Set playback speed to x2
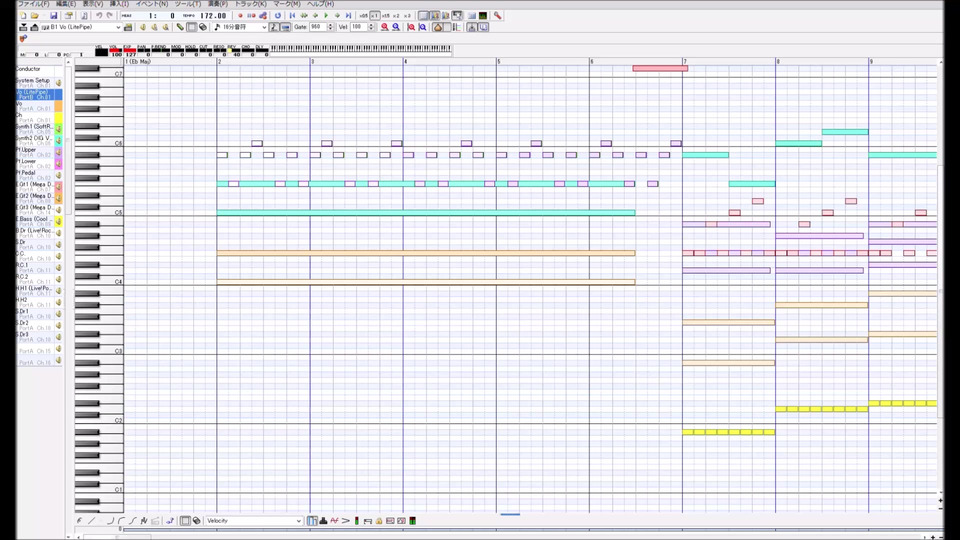The height and width of the screenshot is (540, 960). [x=396, y=15]
